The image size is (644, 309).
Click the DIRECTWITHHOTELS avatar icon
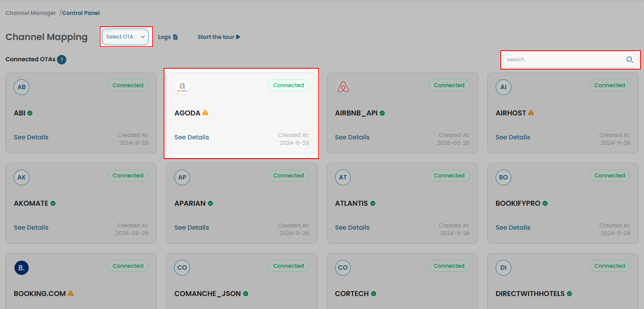click(x=504, y=268)
